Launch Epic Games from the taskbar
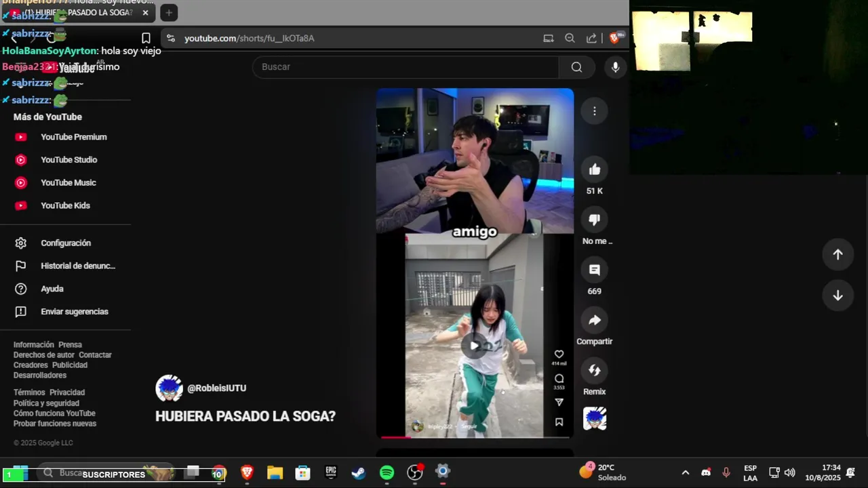This screenshot has height=488, width=868. [x=331, y=473]
